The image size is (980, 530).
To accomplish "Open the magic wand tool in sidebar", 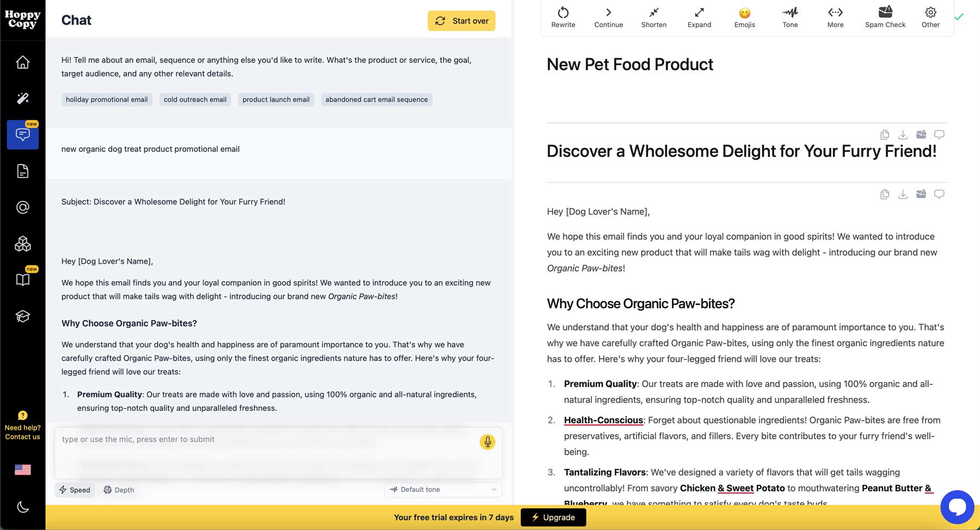I will [22, 98].
